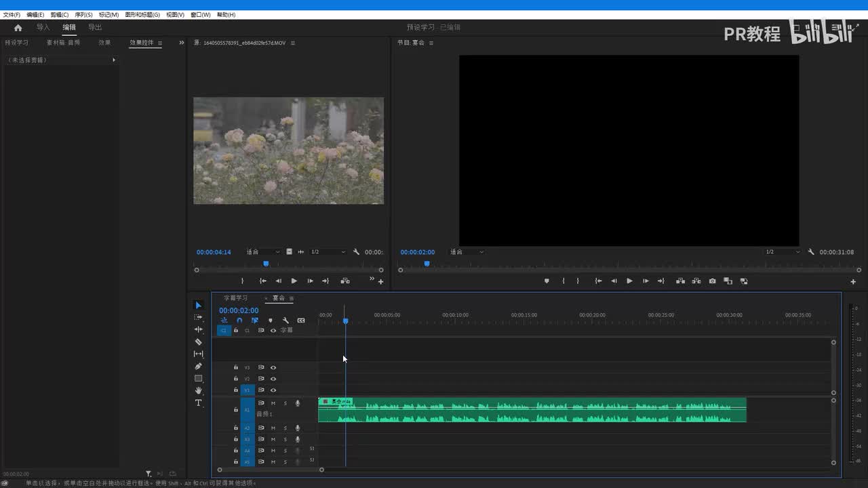Image resolution: width=868 pixels, height=488 pixels.
Task: Select the Pen tool
Action: (198, 366)
